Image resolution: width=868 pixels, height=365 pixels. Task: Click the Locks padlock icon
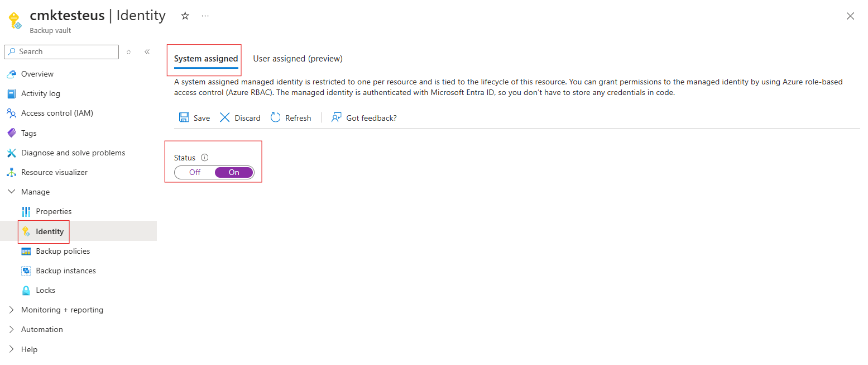click(x=26, y=290)
